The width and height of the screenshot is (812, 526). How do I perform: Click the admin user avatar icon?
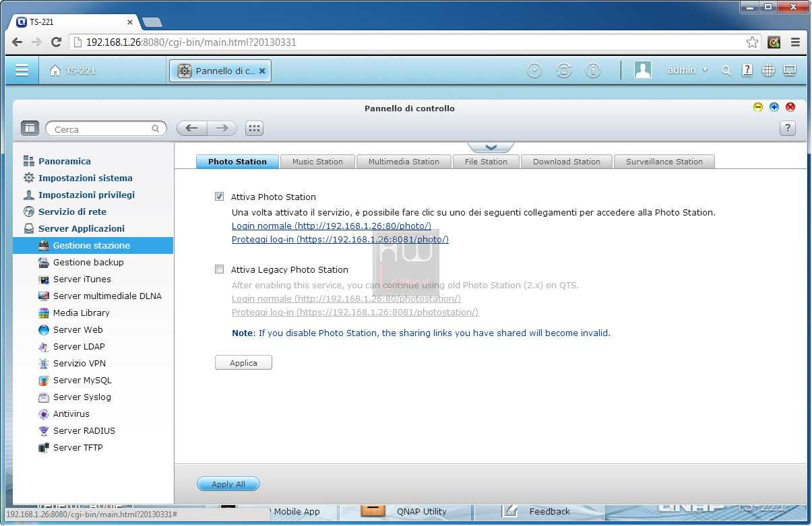[643, 70]
